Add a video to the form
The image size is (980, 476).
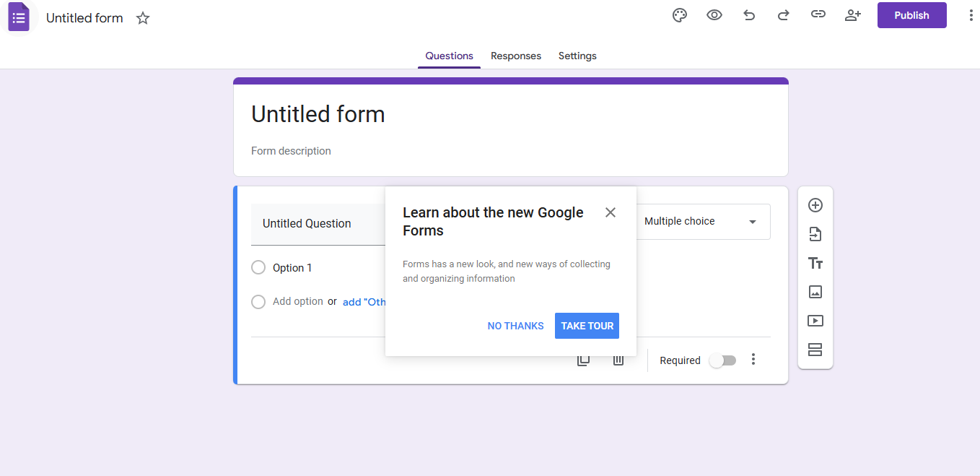coord(815,321)
